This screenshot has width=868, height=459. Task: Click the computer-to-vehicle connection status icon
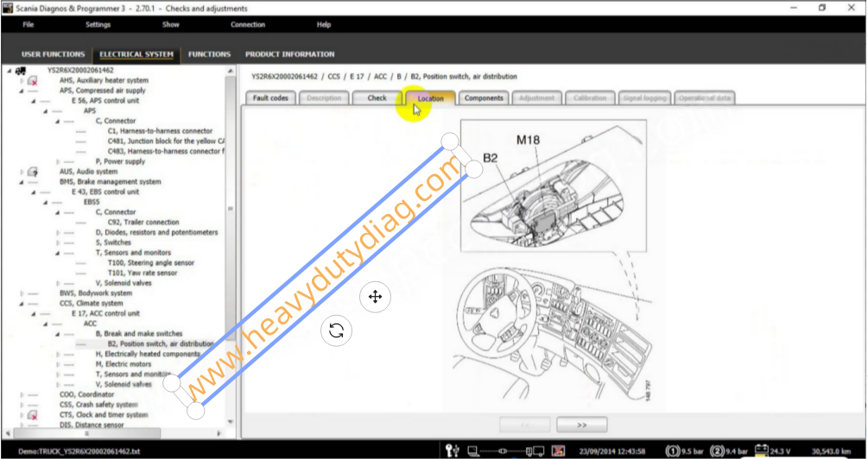coord(505,450)
